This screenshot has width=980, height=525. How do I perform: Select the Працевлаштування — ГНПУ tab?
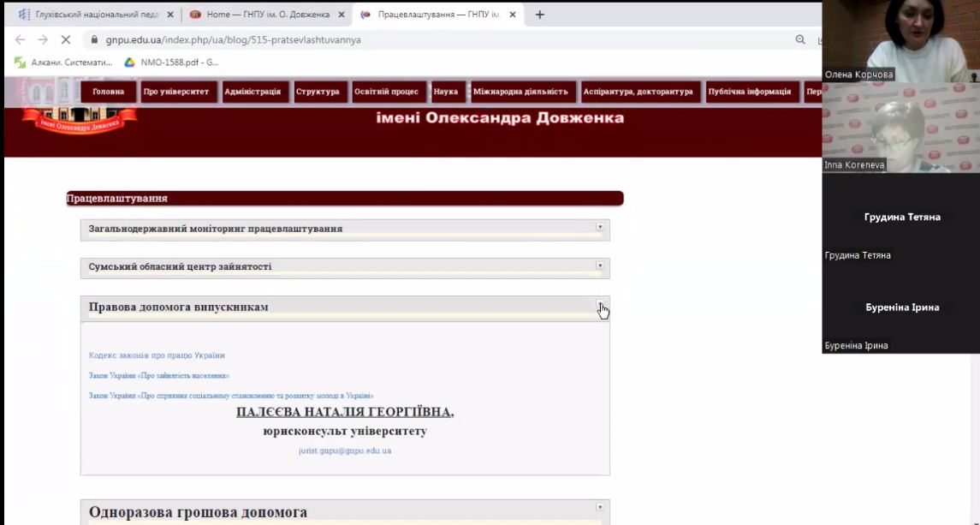pos(438,15)
